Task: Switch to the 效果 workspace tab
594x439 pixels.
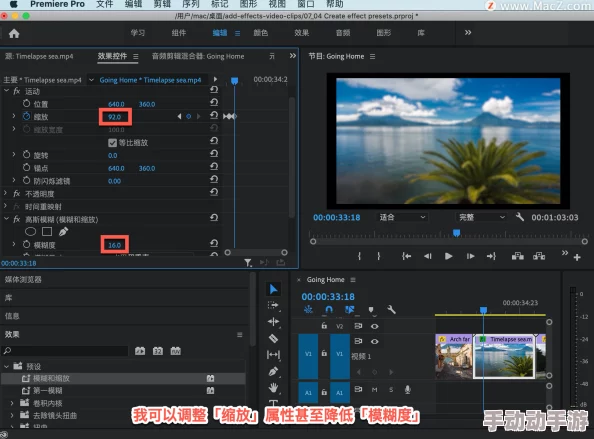Action: coord(302,33)
